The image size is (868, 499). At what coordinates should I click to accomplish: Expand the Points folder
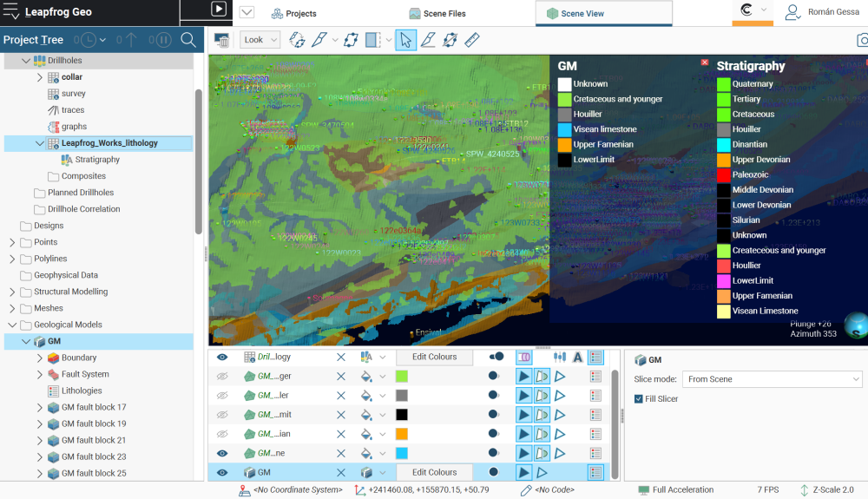tap(12, 242)
